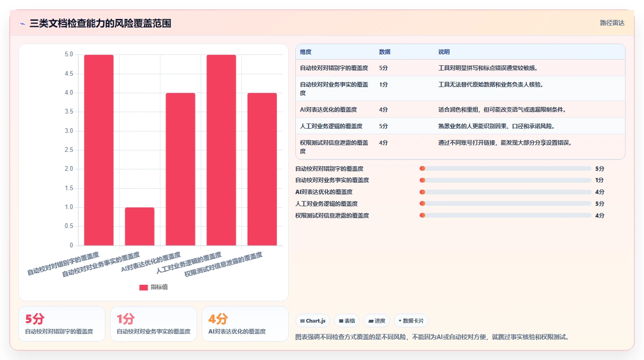Click the 2.5 y-axis tick label
This screenshot has height=360, width=644.
69,150
